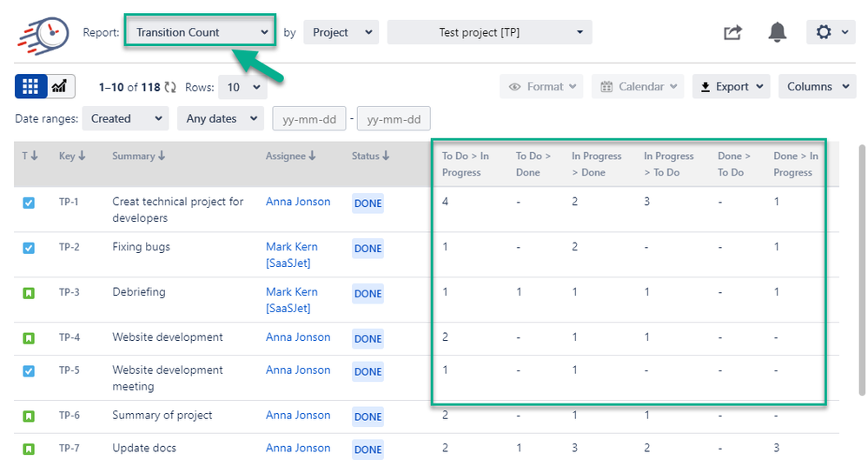The height and width of the screenshot is (460, 868).
Task: Click task type icon for TP-2
Action: (x=29, y=248)
